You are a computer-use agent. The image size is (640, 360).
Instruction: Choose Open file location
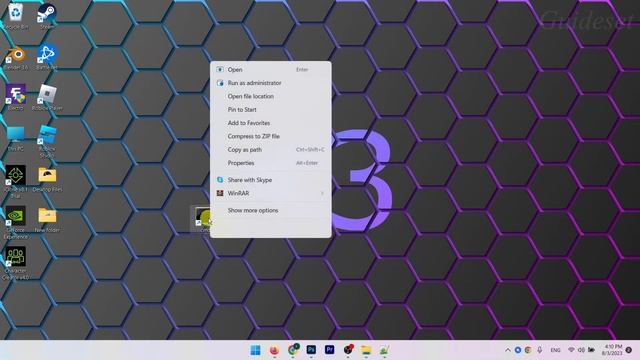coord(270,96)
